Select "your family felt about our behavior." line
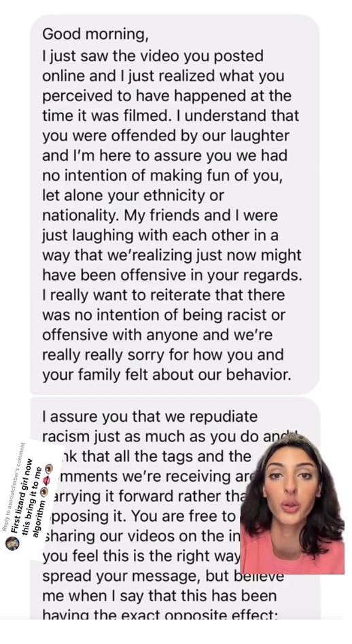 pos(166,376)
